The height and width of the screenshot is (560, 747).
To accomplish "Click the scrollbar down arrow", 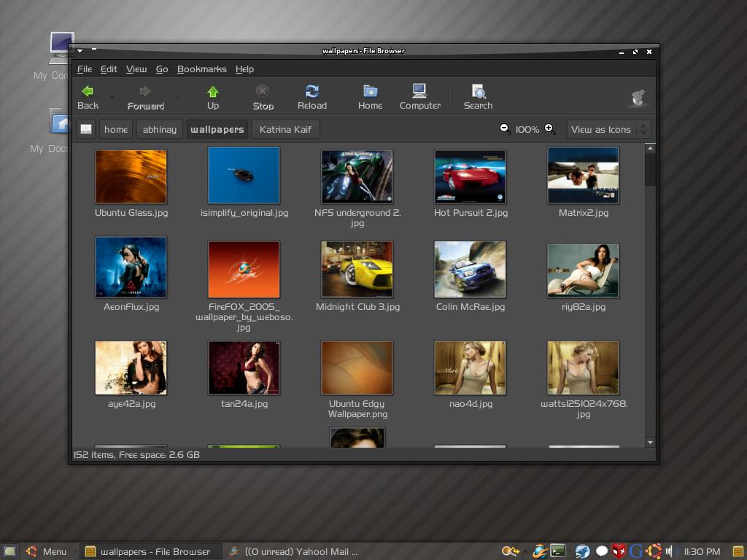I will coord(650,443).
